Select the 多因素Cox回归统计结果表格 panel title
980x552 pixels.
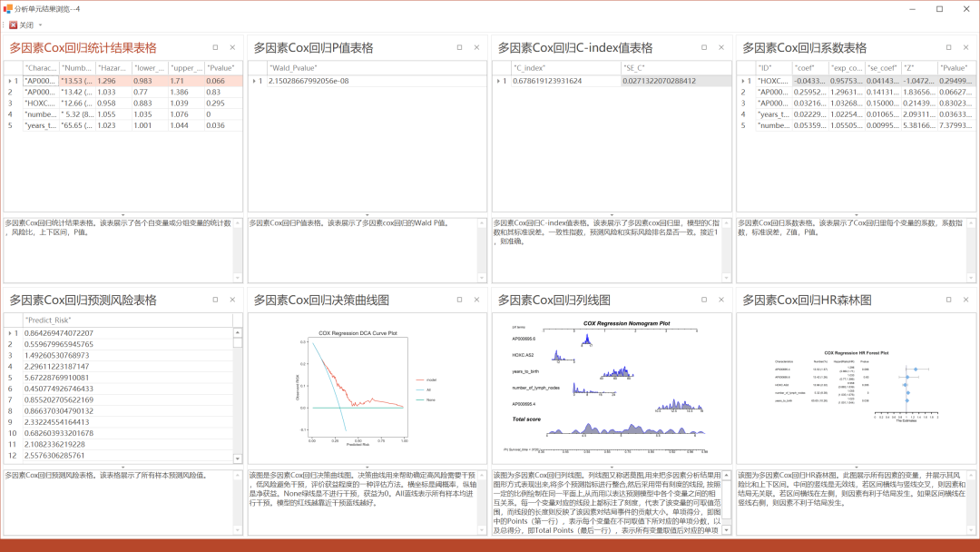point(83,48)
